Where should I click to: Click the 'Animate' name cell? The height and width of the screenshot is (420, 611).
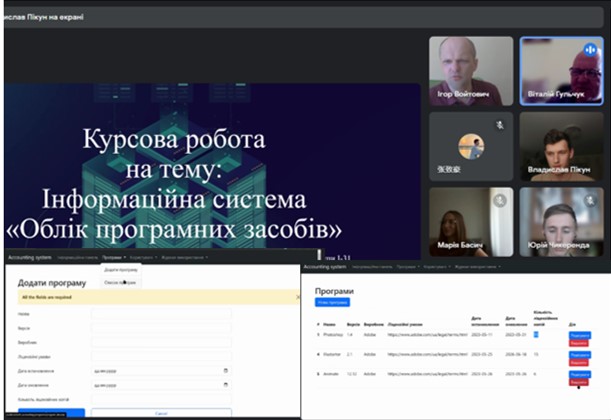[x=331, y=374]
